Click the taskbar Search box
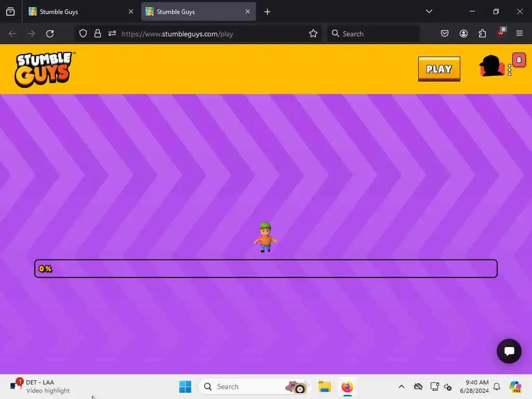Image resolution: width=532 pixels, height=399 pixels. click(x=255, y=387)
